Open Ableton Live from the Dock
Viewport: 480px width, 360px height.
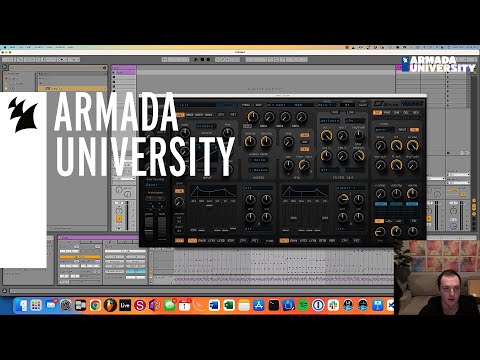(125, 305)
